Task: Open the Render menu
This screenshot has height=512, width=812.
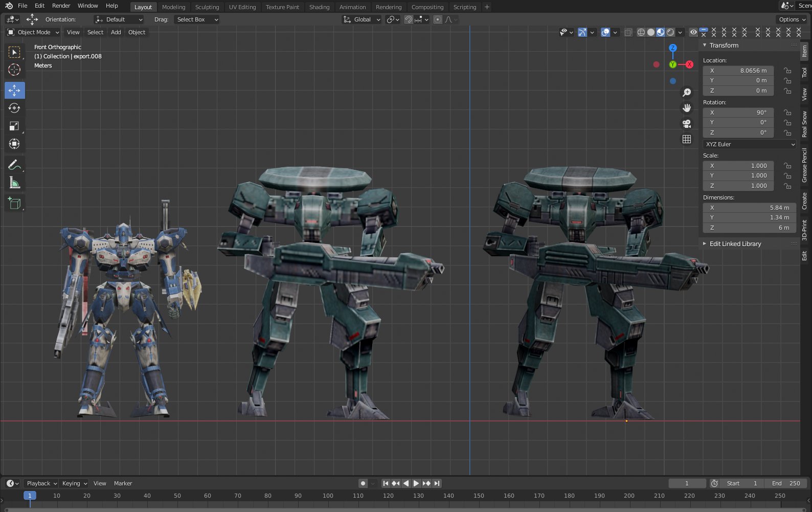Action: point(61,6)
